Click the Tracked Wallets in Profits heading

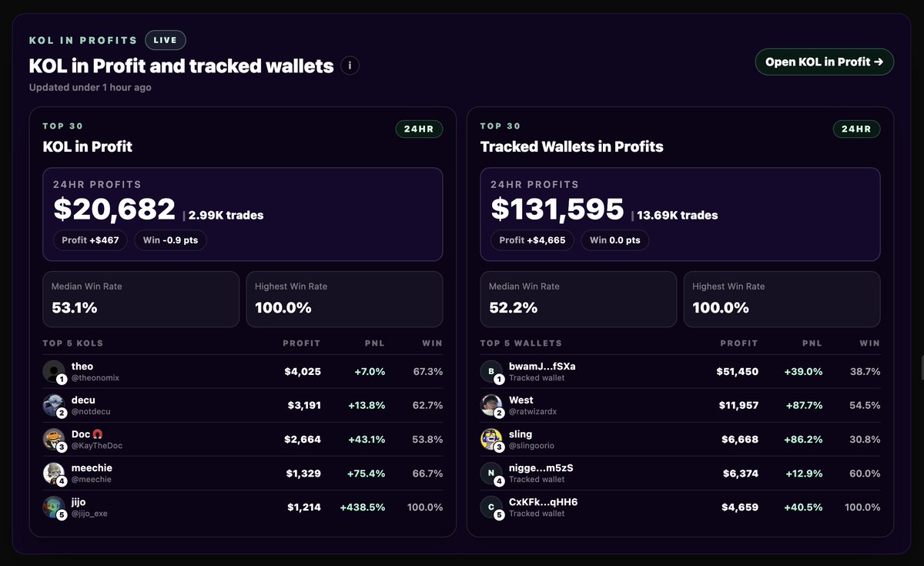tap(571, 146)
